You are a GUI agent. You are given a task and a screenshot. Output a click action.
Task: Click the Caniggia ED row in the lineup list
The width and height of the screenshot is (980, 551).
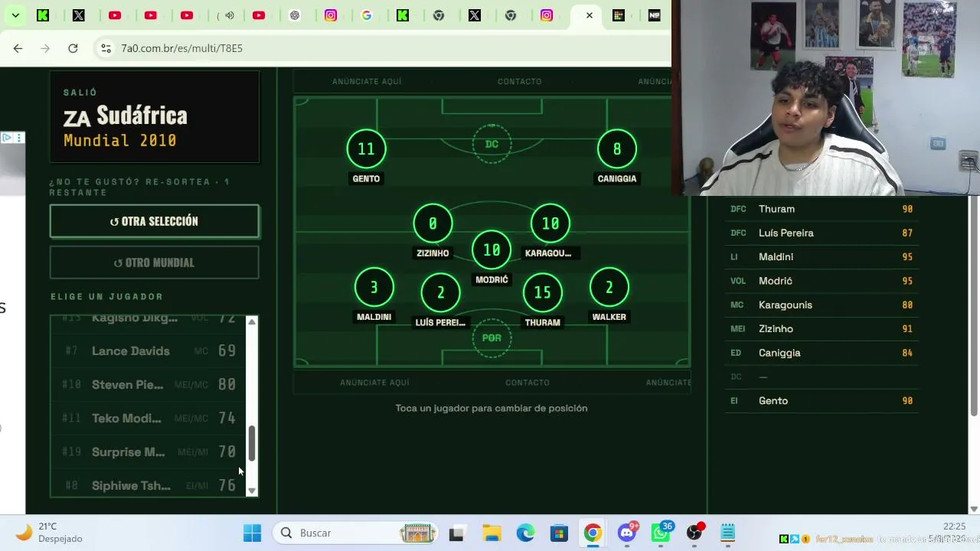[822, 353]
